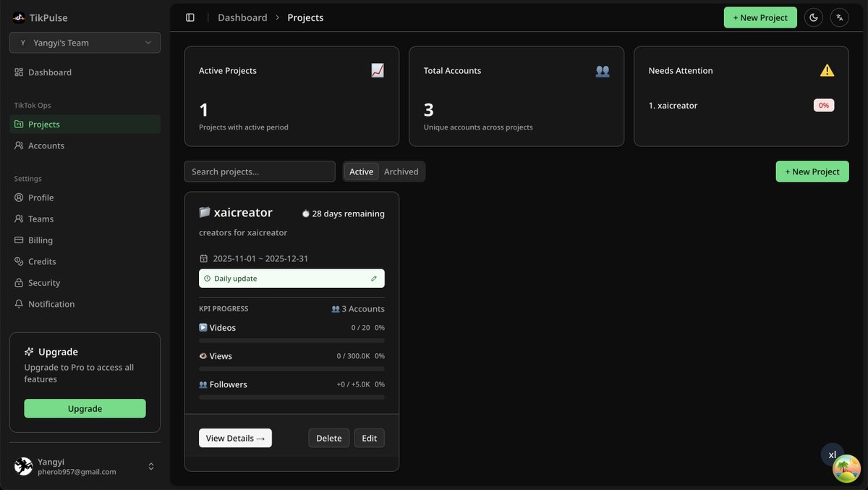Click the xaicreator project title
This screenshot has width=868, height=490.
point(243,212)
